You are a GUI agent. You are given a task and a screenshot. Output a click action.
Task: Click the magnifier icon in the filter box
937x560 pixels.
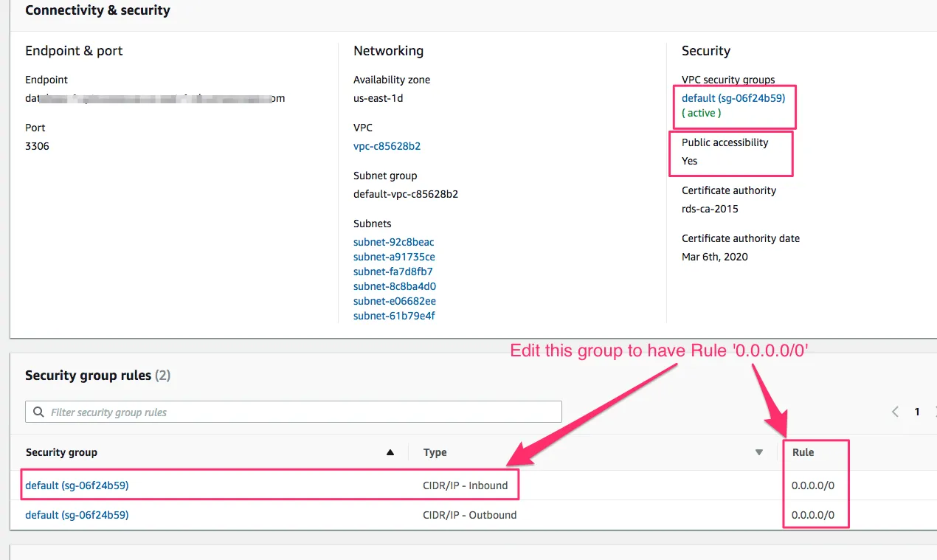point(38,412)
